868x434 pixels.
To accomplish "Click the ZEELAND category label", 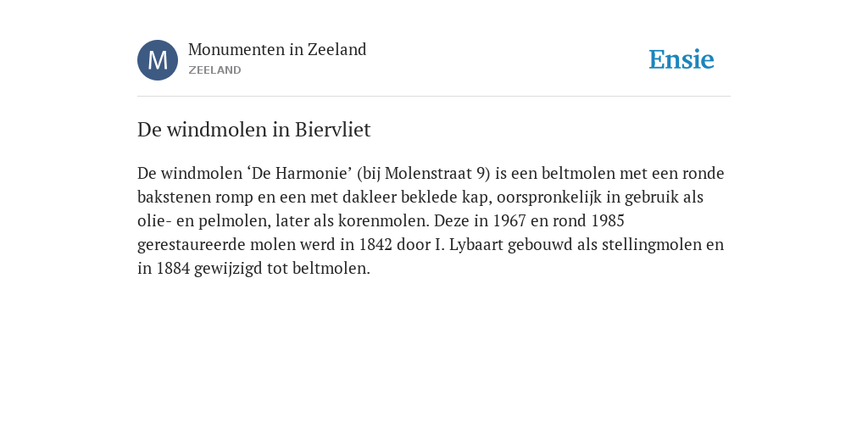I will pos(214,70).
